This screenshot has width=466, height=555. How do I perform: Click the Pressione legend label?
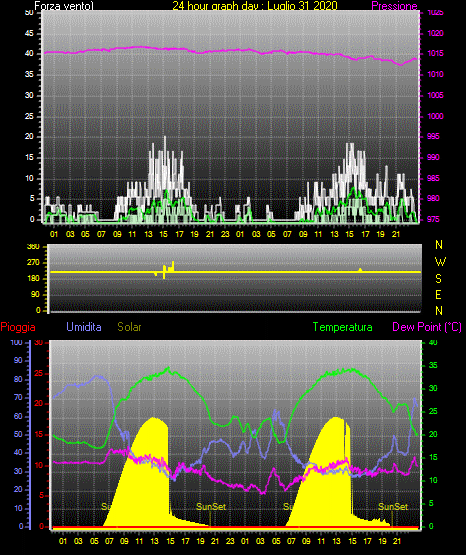(394, 6)
